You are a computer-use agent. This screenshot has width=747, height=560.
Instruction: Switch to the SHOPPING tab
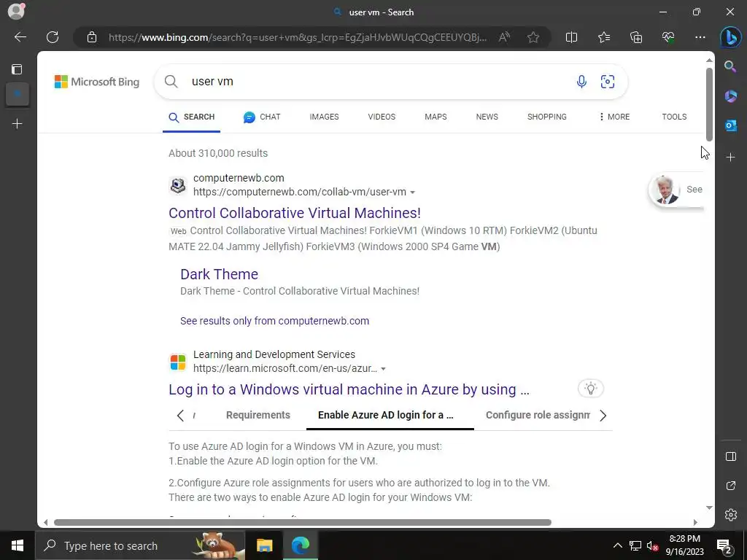[547, 117]
